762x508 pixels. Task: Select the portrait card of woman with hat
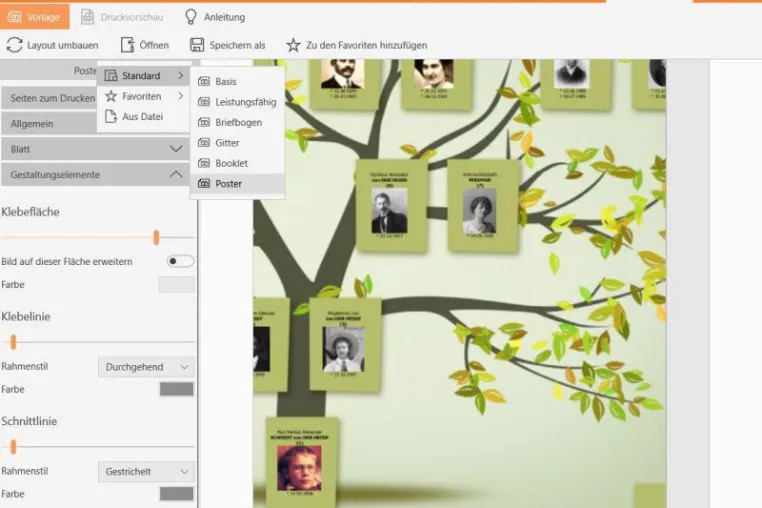point(345,344)
